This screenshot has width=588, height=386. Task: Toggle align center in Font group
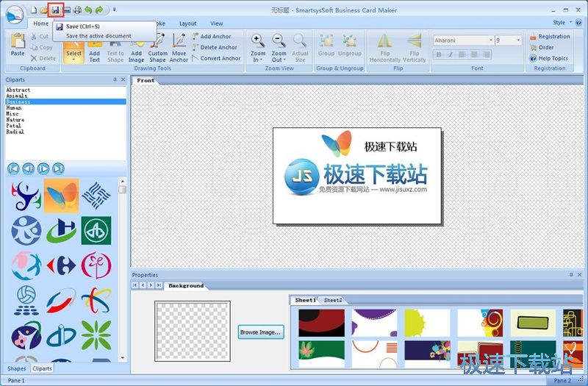tap(474, 54)
